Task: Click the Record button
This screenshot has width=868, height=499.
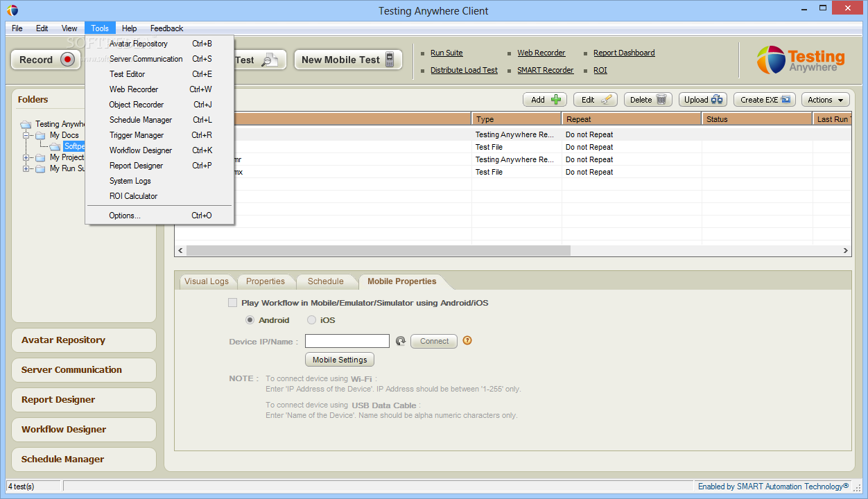Action: pos(45,60)
